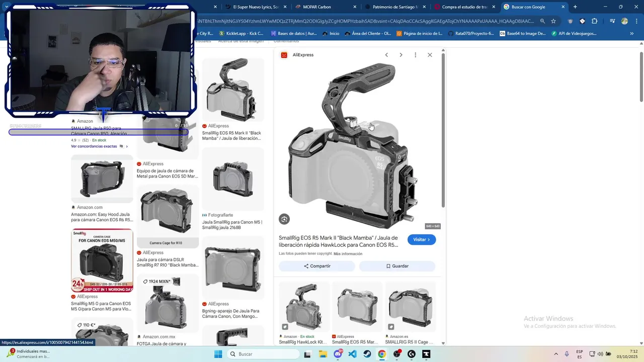
Task: Open 'Base64 to Image De...' bookmark
Action: click(523, 34)
